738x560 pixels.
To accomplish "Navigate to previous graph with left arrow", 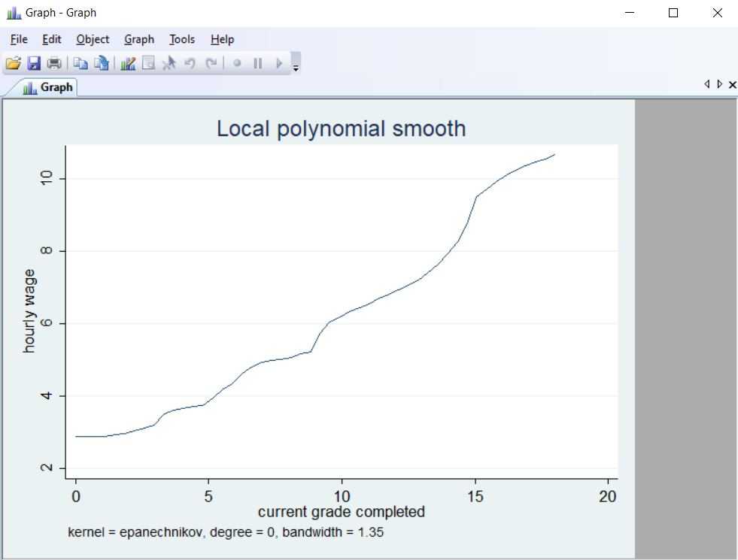I will [706, 84].
